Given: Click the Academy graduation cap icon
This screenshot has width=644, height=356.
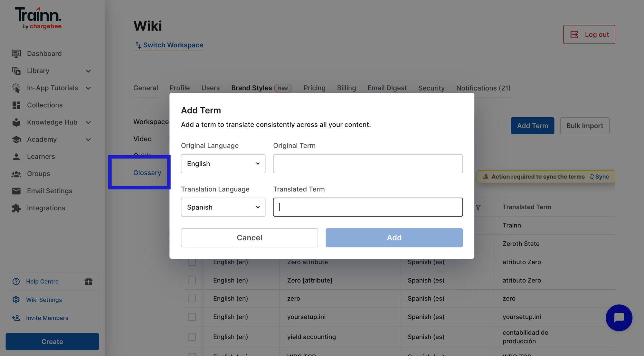Looking at the screenshot, I should [16, 140].
